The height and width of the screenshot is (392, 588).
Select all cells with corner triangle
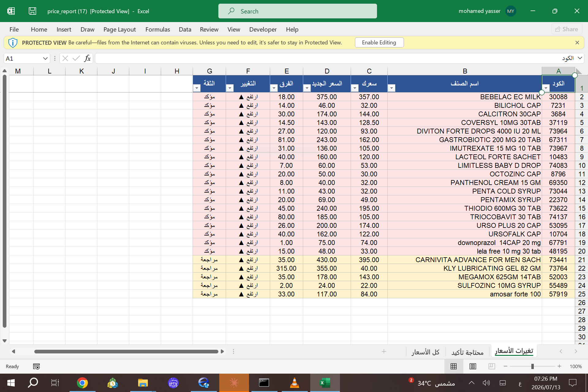tap(579, 71)
